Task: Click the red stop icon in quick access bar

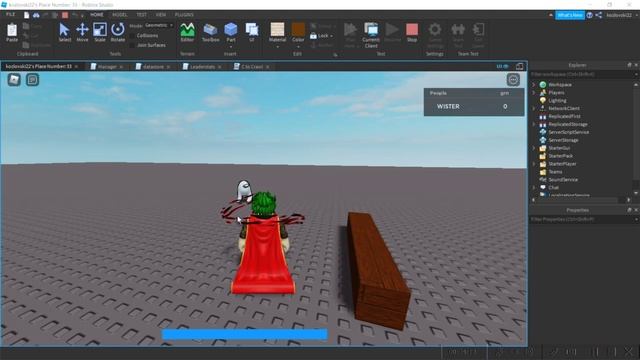Action: [65, 15]
